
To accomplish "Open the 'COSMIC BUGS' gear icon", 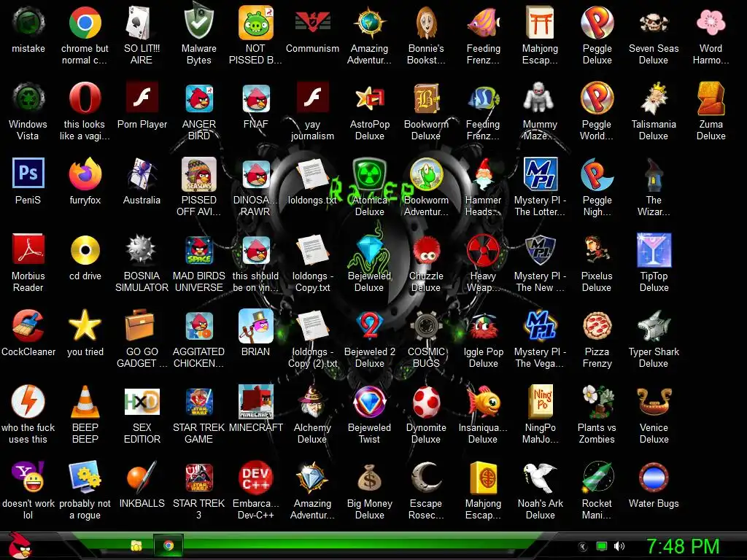I will (x=426, y=326).
